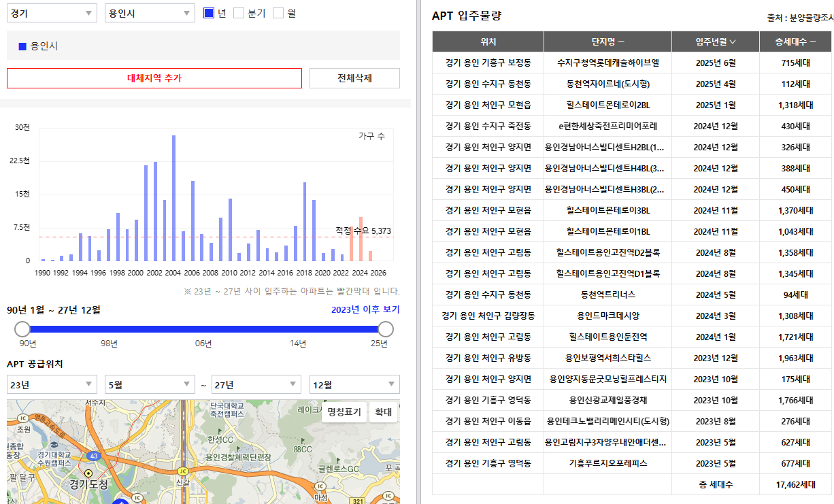Viewport: 834px width, 504px height.
Task: Click 동천역자이르네(도시형) complex name
Action: (x=607, y=84)
